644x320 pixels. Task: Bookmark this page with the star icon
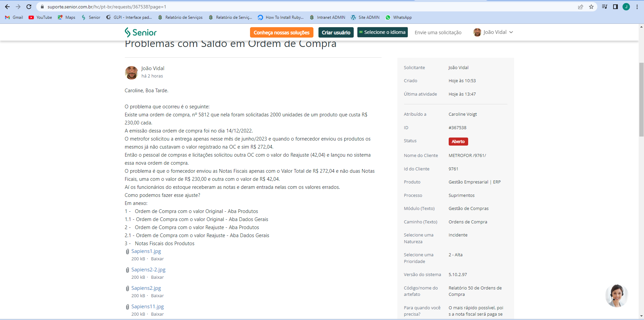coord(591,7)
